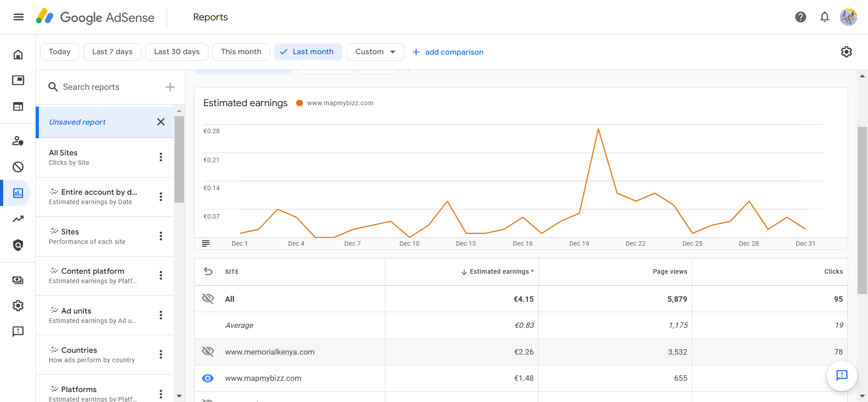This screenshot has width=868, height=402.
Task: Open the Ads sidebar icon
Action: pyautogui.click(x=18, y=80)
